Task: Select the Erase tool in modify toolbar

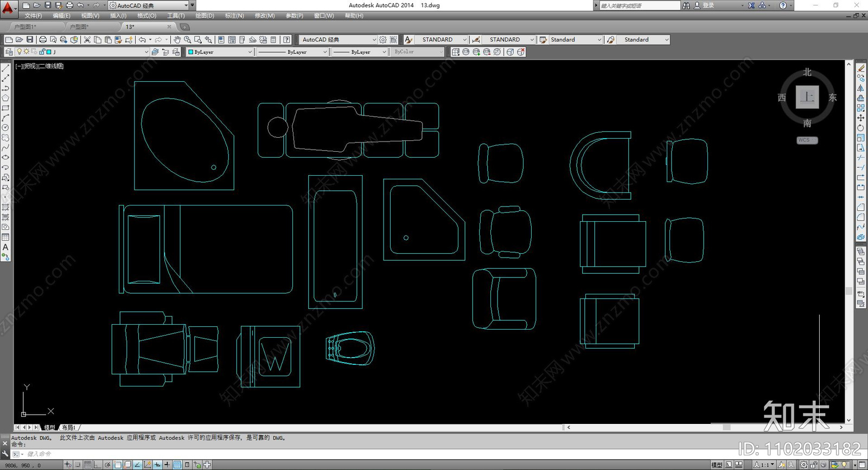Action: (861, 68)
